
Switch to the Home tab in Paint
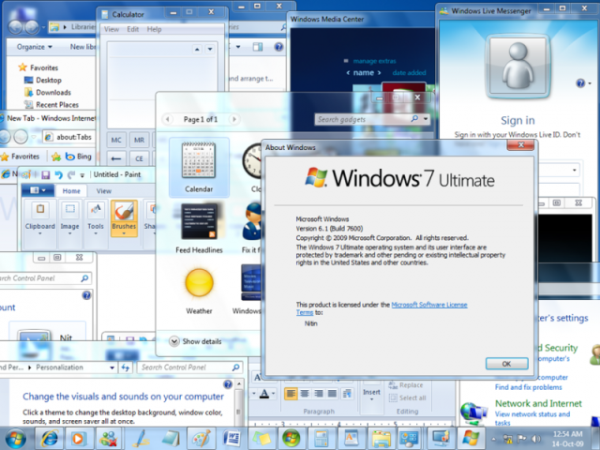click(x=72, y=191)
